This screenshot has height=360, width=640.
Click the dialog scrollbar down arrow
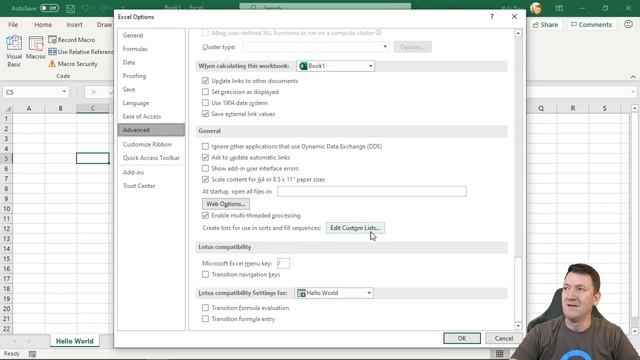click(x=518, y=326)
